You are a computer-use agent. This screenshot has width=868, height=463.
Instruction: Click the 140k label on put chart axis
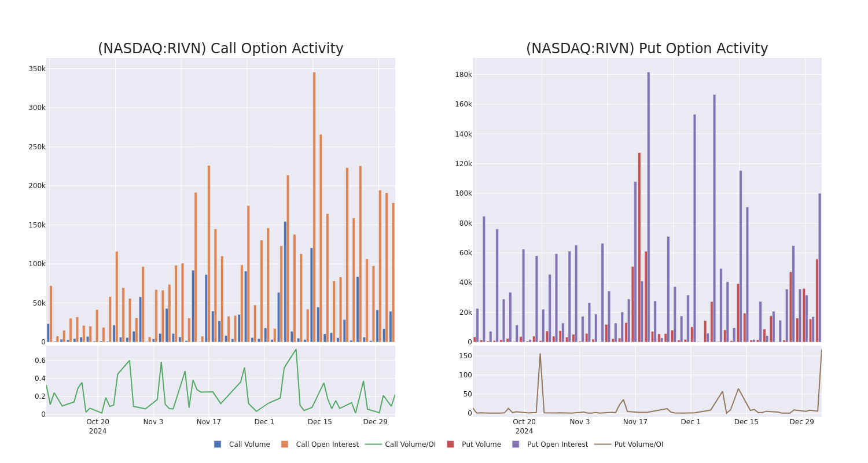click(464, 134)
